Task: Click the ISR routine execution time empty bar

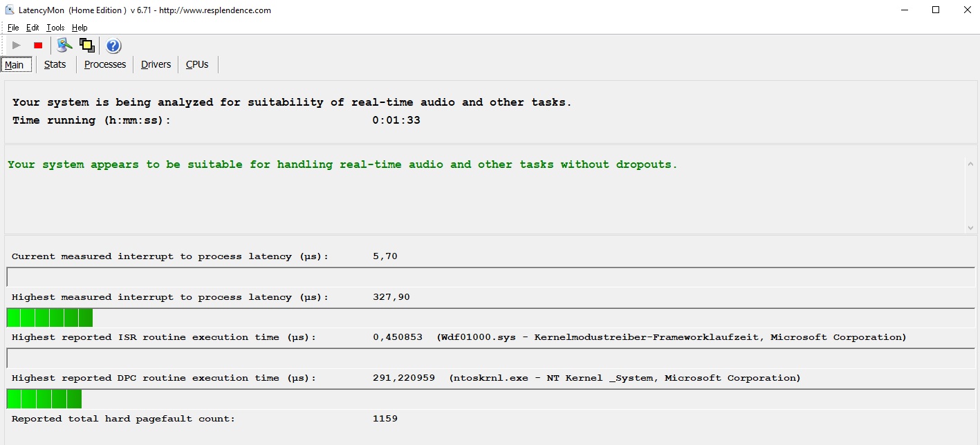Action: [x=491, y=358]
